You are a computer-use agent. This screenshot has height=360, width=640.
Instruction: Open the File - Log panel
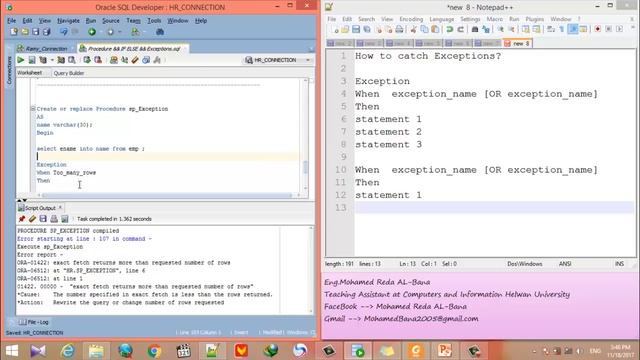34,322
